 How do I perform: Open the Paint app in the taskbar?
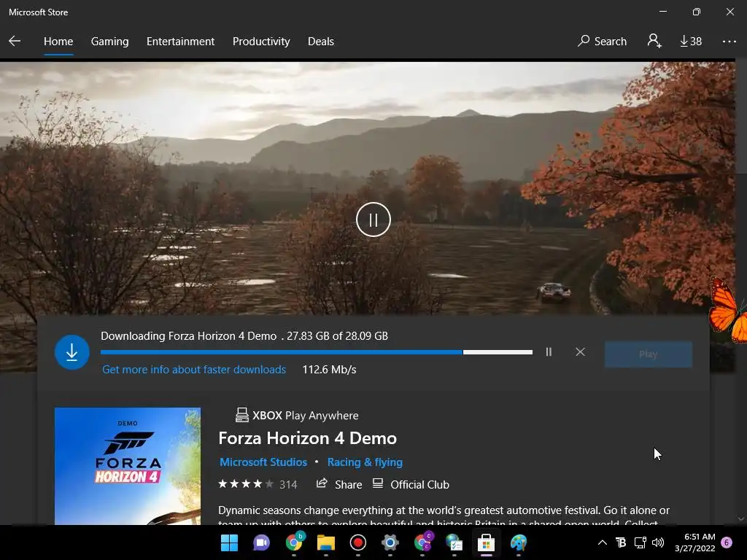pos(519,542)
